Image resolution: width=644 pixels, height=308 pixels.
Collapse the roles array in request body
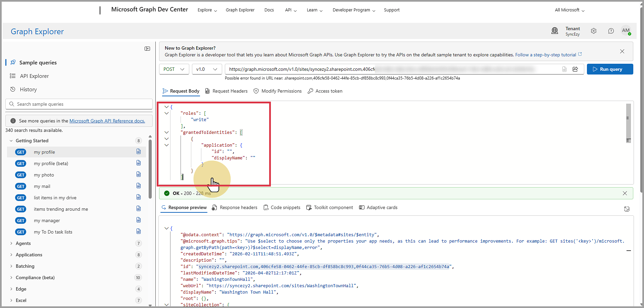(x=166, y=113)
